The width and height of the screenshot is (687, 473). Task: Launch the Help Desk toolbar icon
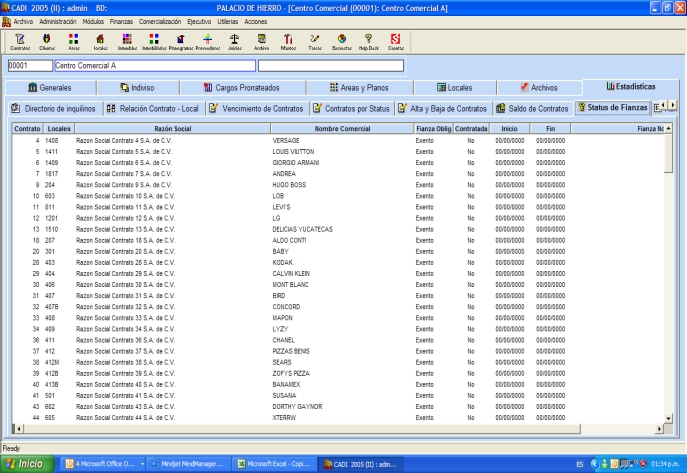point(368,41)
